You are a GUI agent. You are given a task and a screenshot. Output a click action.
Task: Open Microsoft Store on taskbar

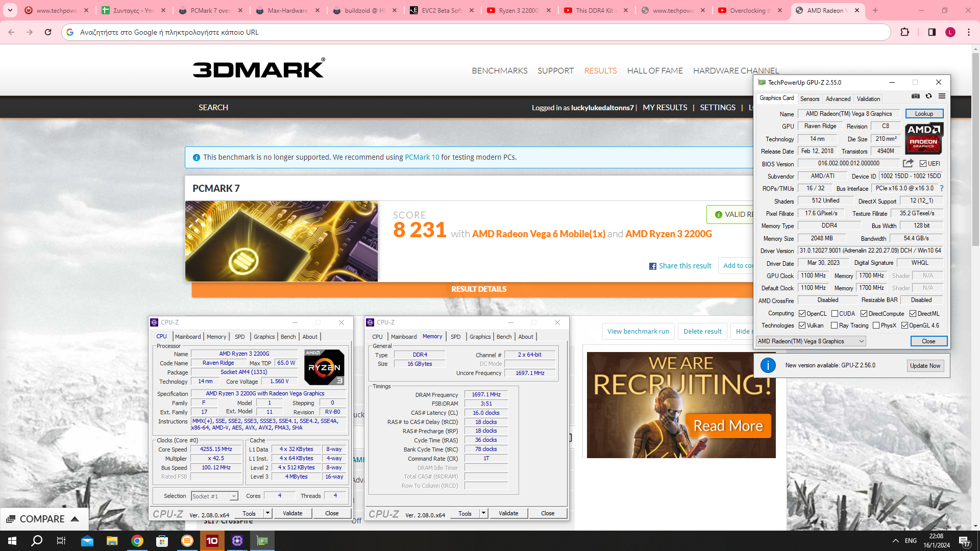coord(162,541)
